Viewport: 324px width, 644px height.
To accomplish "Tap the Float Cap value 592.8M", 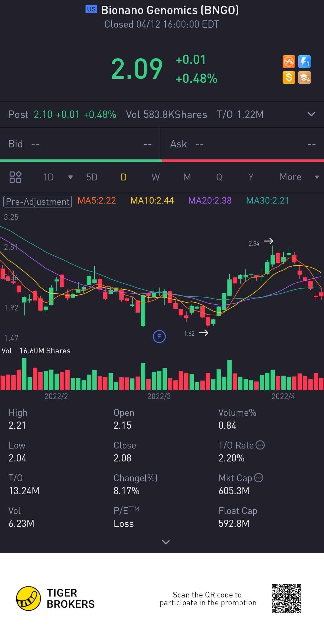I will pos(234,523).
